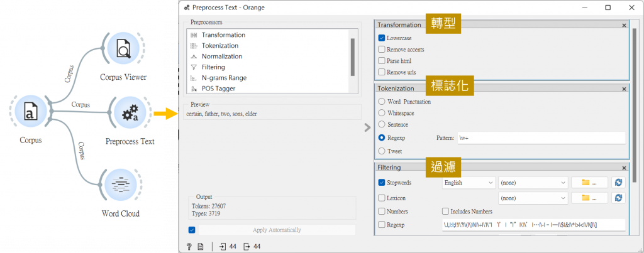The width and height of the screenshot is (644, 253).
Task: Toggle the Lowercase checkbox
Action: (382, 38)
